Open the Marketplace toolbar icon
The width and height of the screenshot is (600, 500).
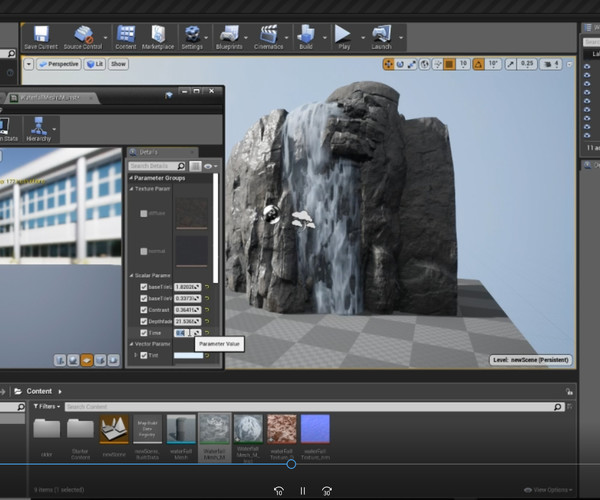click(x=158, y=37)
